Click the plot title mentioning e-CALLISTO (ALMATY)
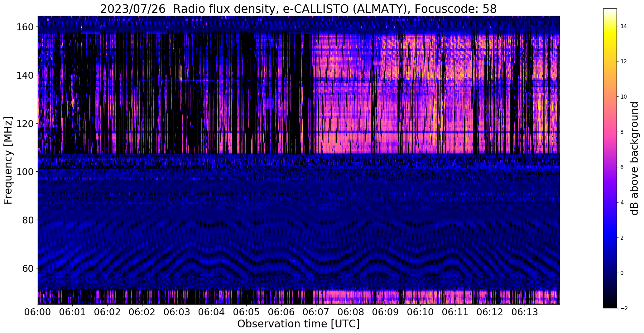 coord(298,9)
